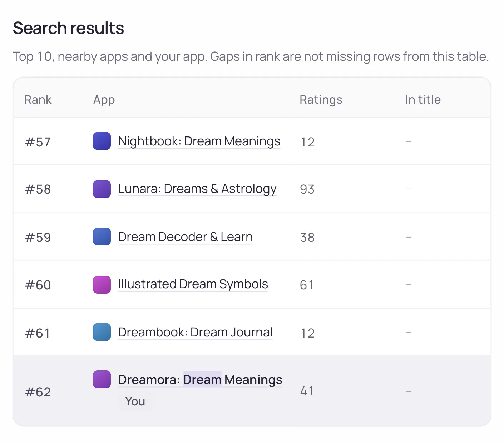Open Dream Decoder & Learn link
This screenshot has width=504, height=444.
[x=186, y=237]
